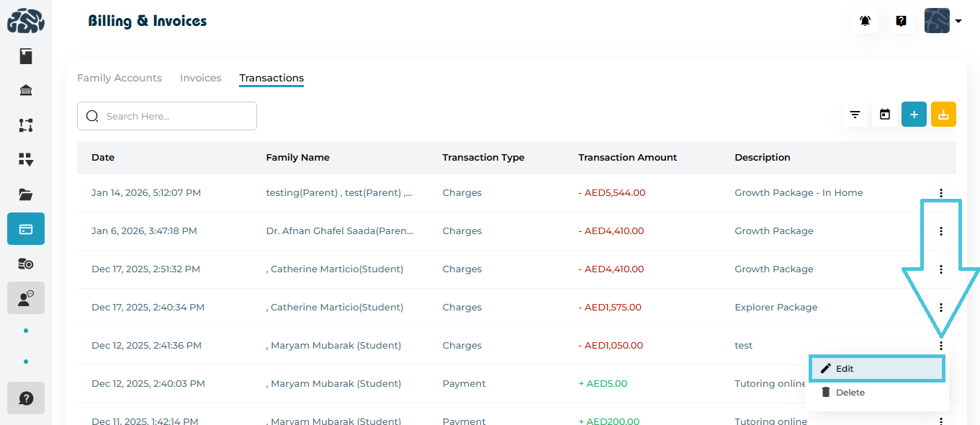Select the billing card icon in sidebar
The image size is (980, 425).
26,229
